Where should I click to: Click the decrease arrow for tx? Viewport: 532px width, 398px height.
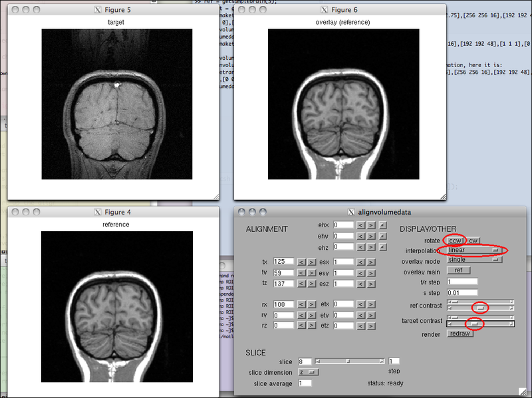301,262
